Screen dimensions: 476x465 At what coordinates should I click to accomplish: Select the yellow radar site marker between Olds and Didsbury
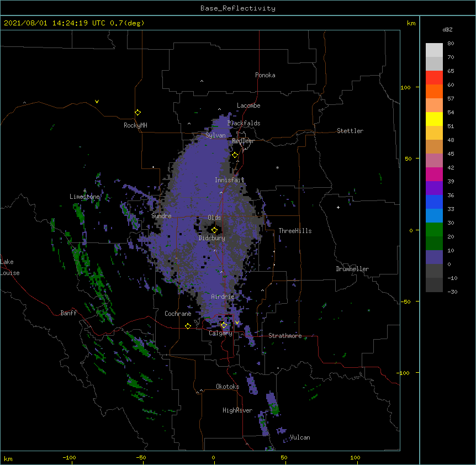pyautogui.click(x=214, y=230)
